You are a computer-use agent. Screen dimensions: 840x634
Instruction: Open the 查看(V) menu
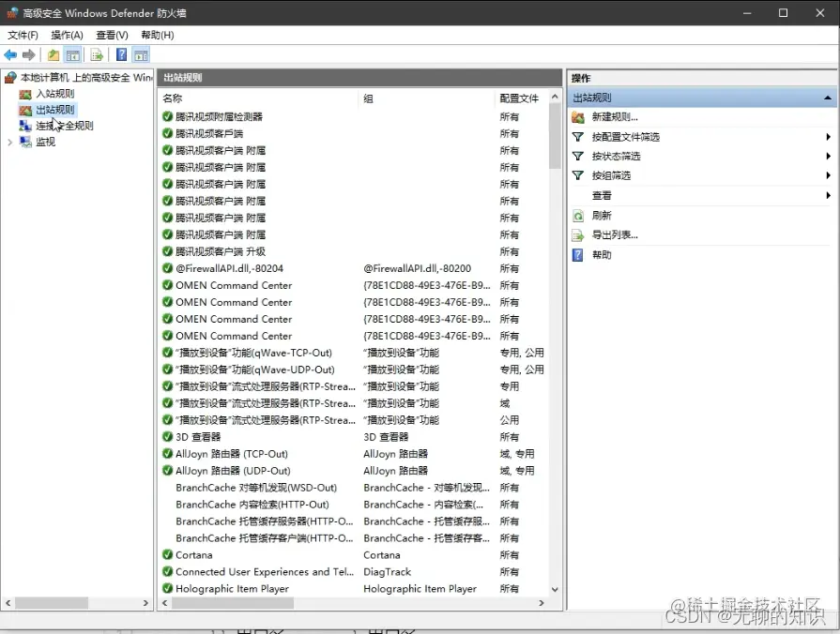pyautogui.click(x=112, y=36)
